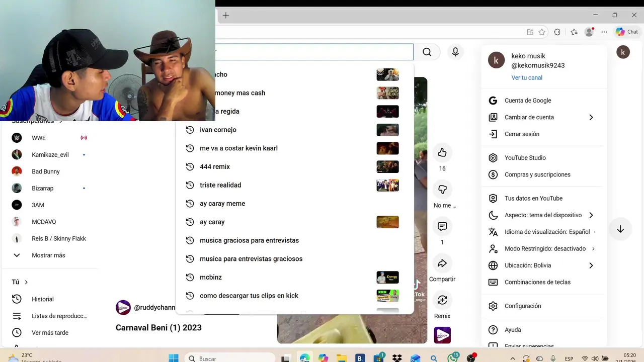
Task: Open Listas de reproducción in sidebar
Action: 49,316
